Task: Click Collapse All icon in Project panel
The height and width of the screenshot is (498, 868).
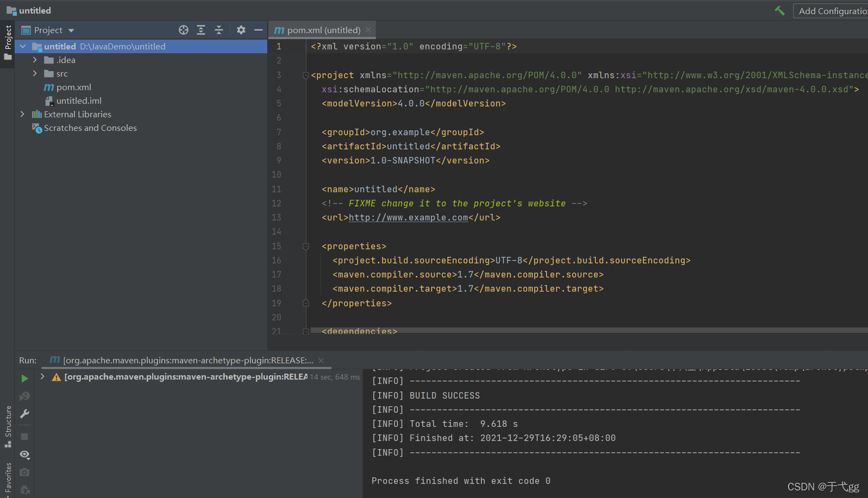Action: (219, 30)
